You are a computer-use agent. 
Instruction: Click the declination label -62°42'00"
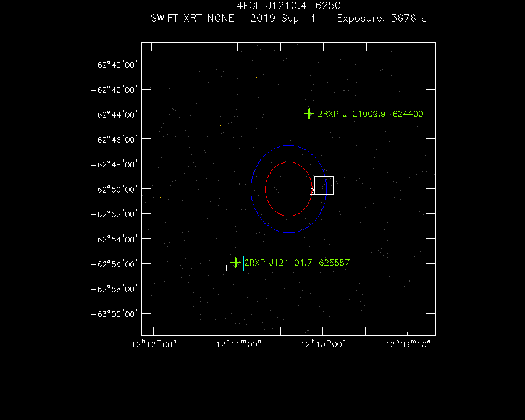[115, 90]
